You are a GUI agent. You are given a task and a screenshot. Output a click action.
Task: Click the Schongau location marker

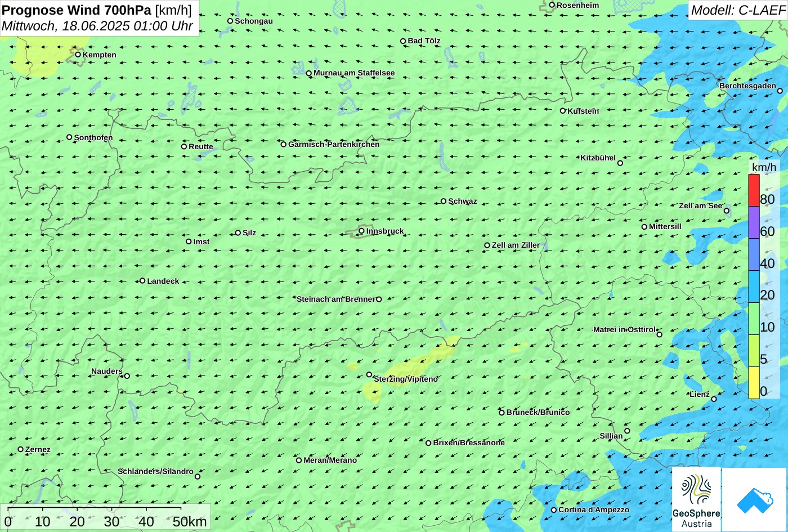230,21
